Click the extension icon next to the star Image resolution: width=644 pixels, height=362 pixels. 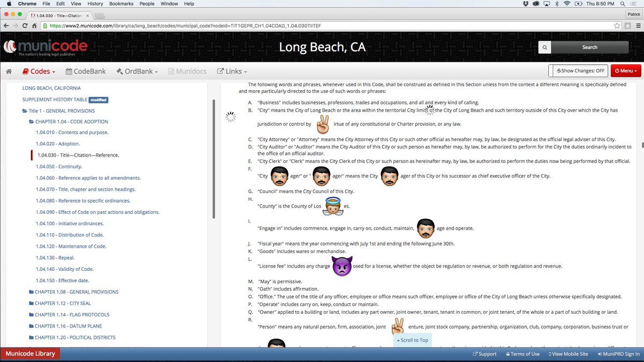coord(627,25)
